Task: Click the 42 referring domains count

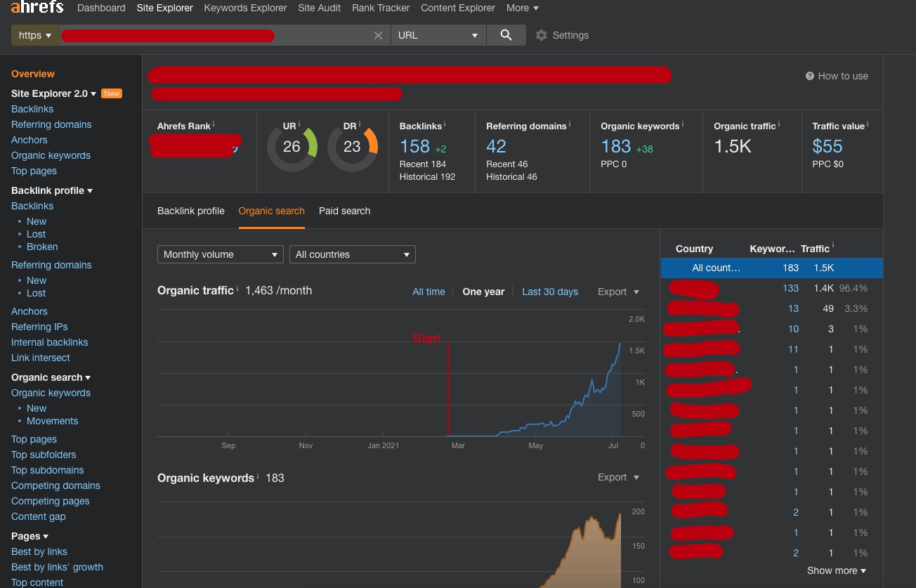Action: [x=496, y=146]
